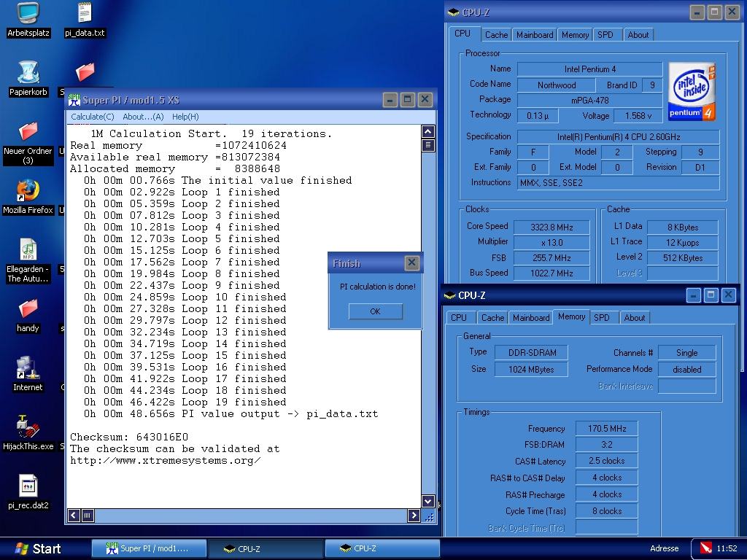Click the taskbar clock showing 11:52

(x=727, y=548)
